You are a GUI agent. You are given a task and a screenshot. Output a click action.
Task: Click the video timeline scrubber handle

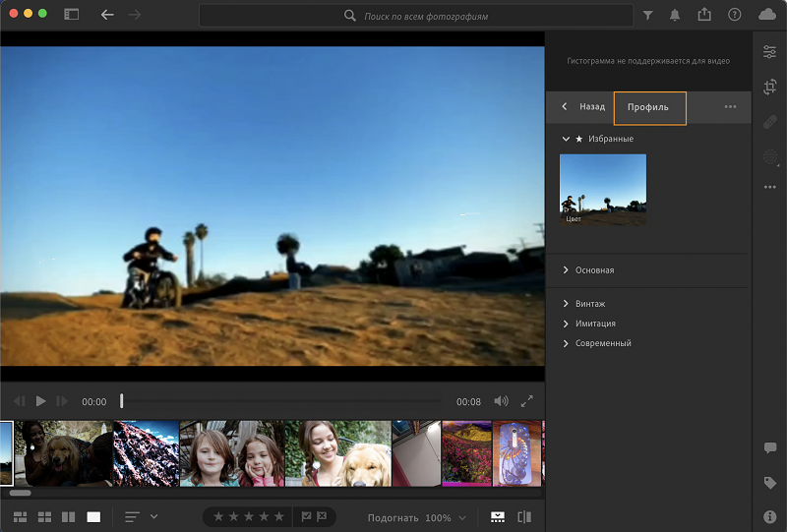(x=121, y=401)
